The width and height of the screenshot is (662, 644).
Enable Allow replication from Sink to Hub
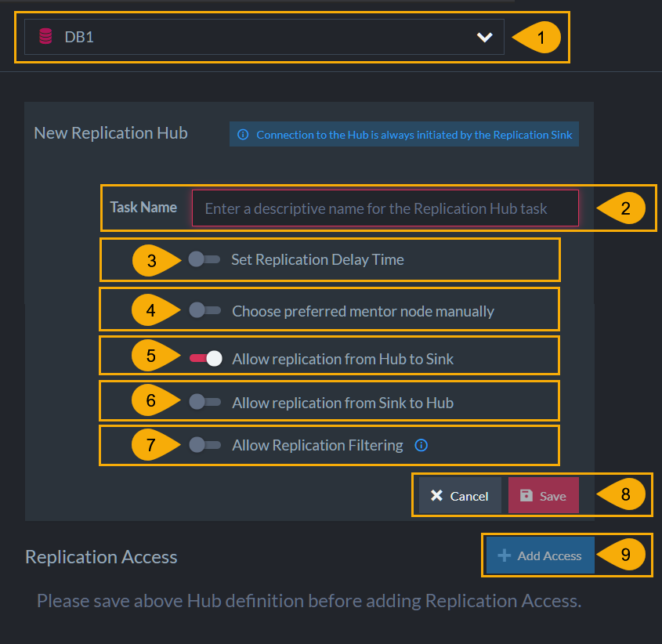204,402
